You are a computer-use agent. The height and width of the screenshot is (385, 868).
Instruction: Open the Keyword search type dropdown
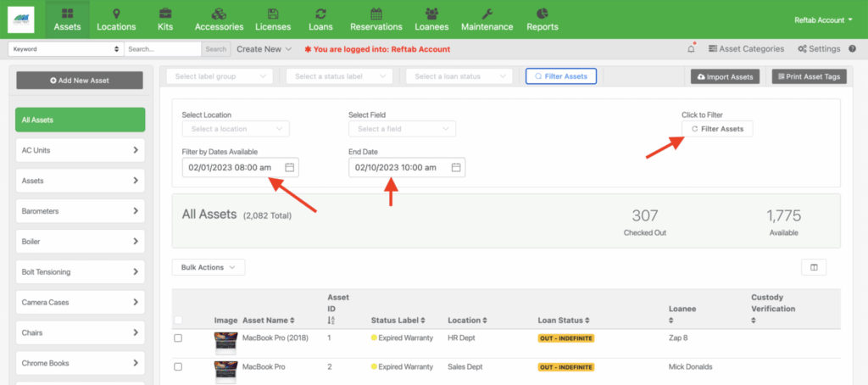click(x=66, y=48)
